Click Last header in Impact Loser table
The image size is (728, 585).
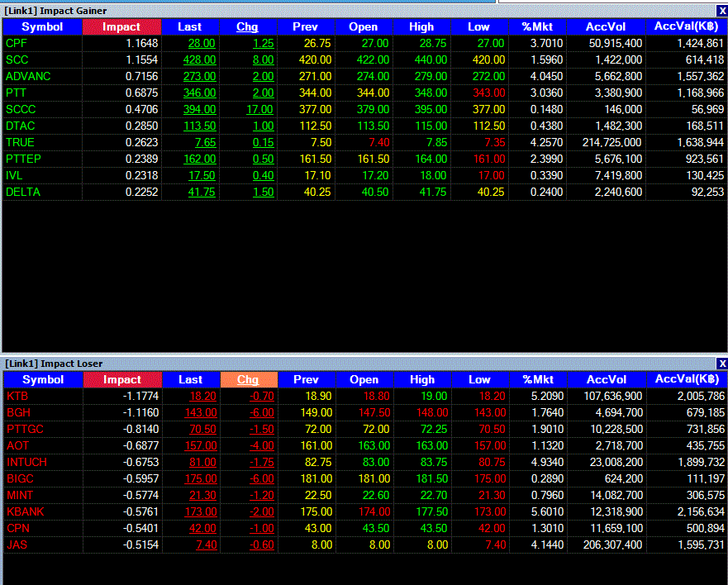pos(191,380)
